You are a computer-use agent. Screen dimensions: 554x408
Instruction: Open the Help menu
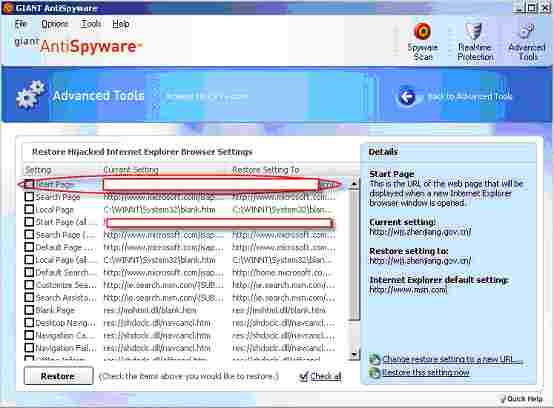(121, 24)
